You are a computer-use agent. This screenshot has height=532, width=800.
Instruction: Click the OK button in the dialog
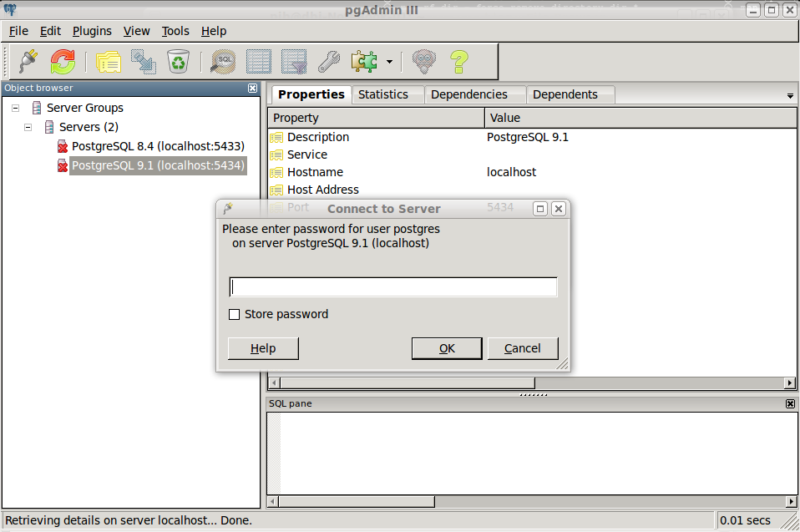pyautogui.click(x=447, y=348)
